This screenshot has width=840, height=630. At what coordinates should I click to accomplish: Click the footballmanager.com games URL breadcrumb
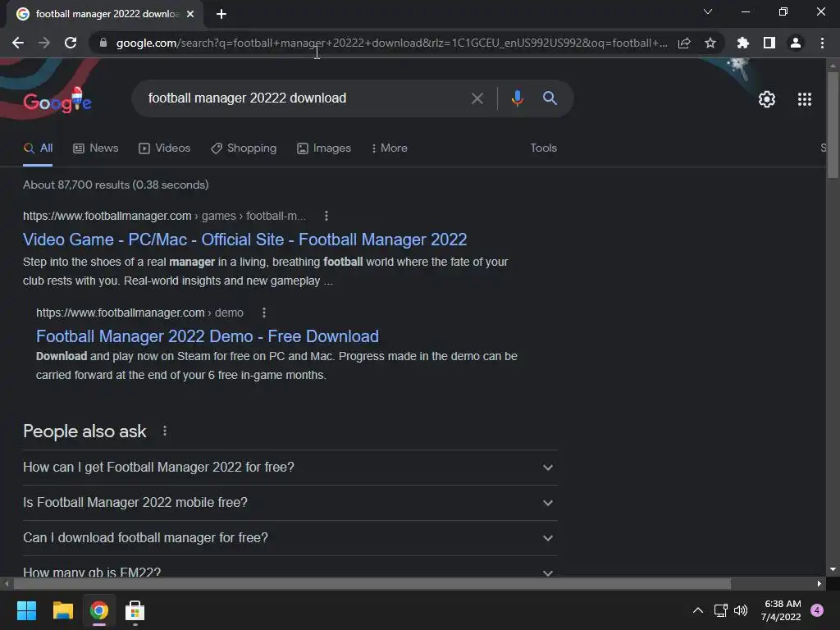point(164,216)
